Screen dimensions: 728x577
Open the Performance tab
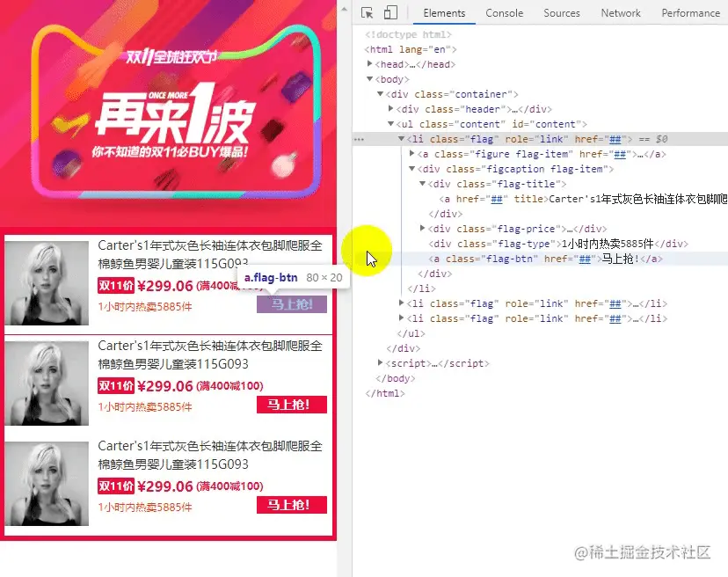coord(690,13)
